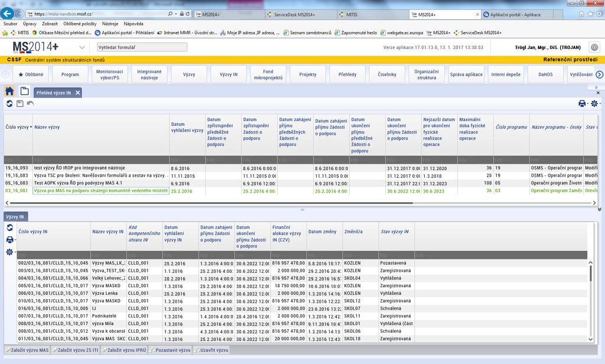Click the Vyhledat formulář search field
Screen dimensions: 605x364
pyautogui.click(x=142, y=47)
